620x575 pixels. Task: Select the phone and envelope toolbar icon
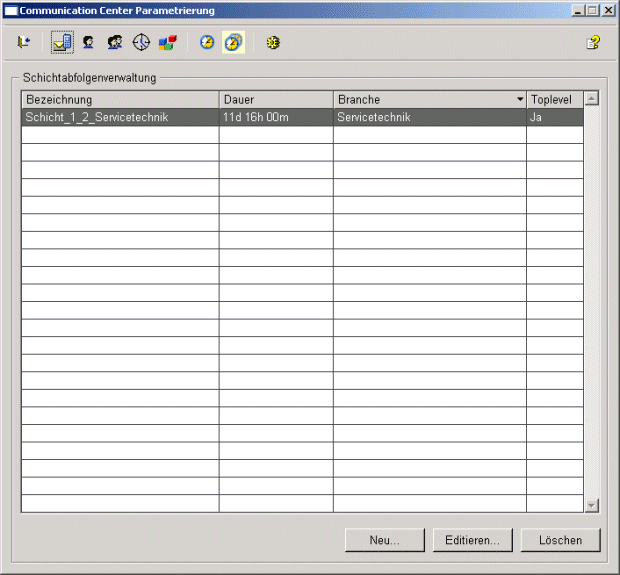[x=62, y=43]
